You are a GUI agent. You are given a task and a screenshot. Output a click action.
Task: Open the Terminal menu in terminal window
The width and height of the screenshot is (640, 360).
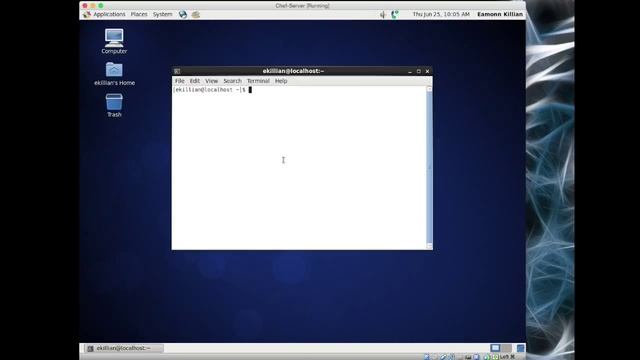point(258,81)
